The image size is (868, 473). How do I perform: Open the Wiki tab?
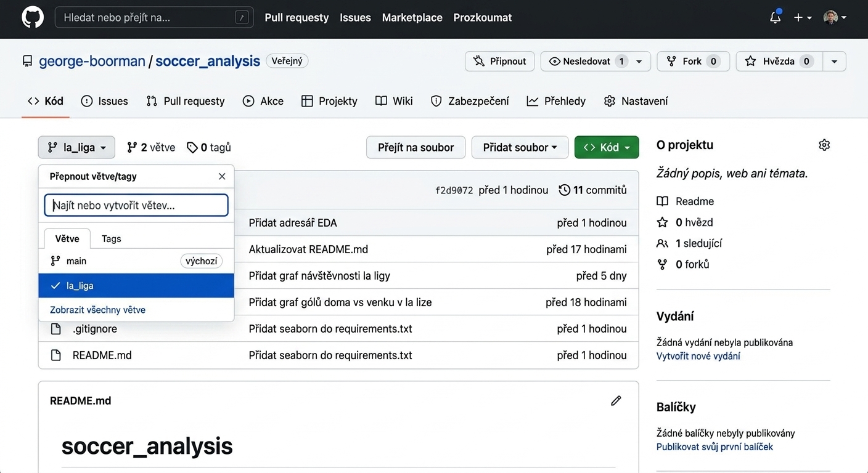coord(395,101)
